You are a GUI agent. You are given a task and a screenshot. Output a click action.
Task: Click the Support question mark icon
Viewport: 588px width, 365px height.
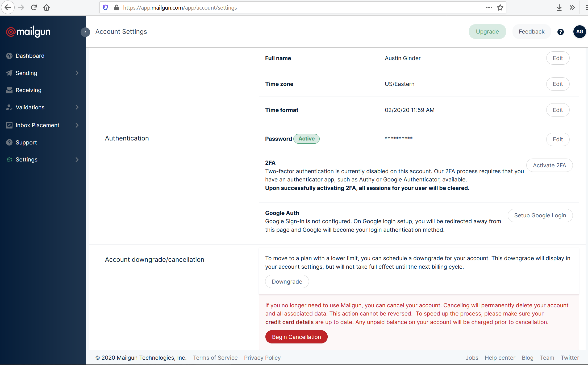9,142
